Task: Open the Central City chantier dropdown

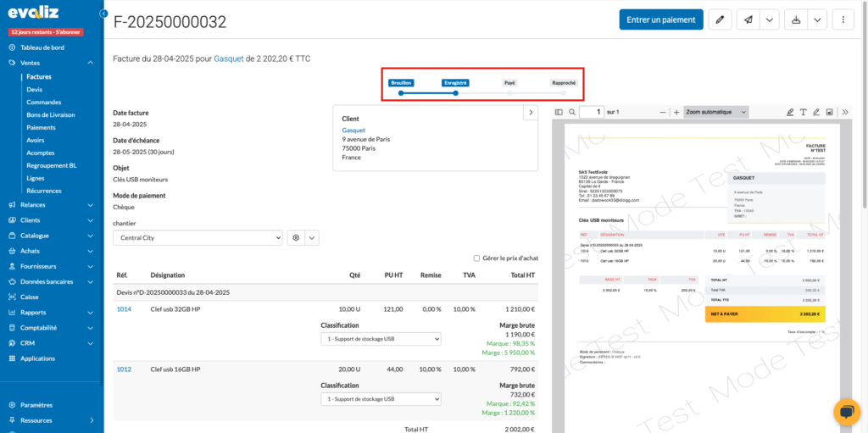Action: coord(198,238)
